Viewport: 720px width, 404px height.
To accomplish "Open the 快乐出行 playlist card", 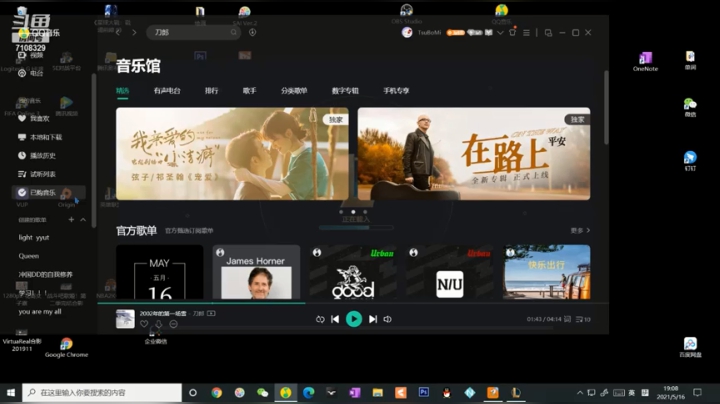I will click(546, 272).
